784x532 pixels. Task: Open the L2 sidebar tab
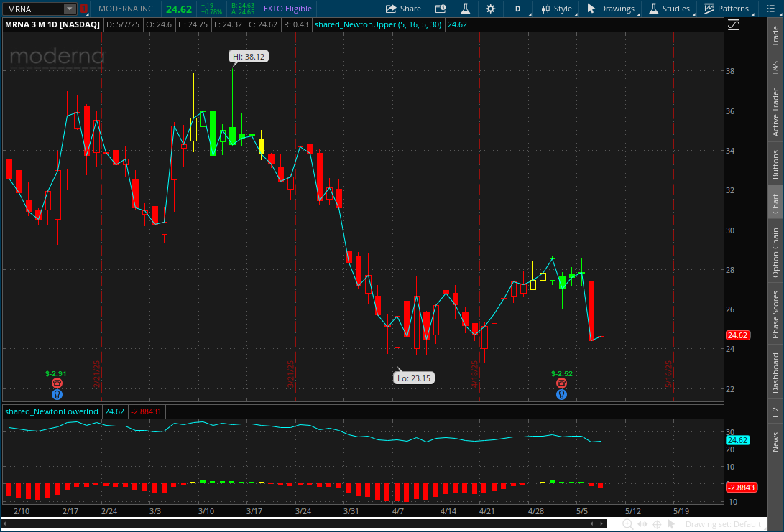click(x=775, y=413)
